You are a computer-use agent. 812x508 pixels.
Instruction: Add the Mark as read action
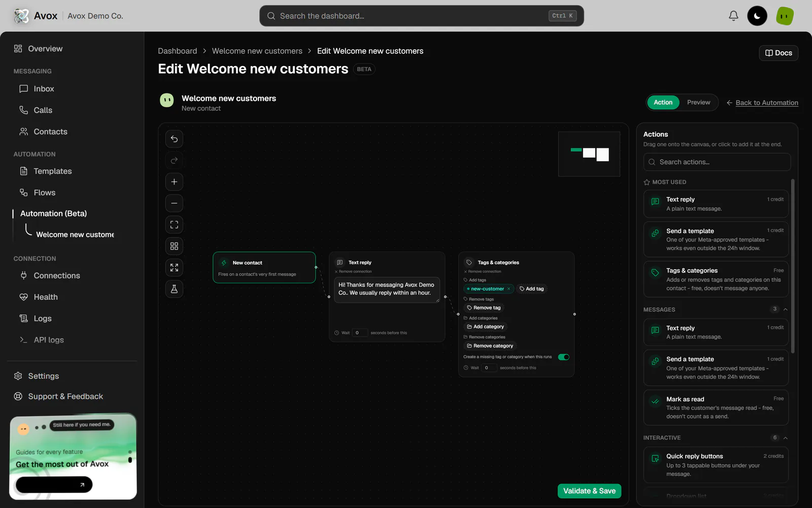[716, 407]
